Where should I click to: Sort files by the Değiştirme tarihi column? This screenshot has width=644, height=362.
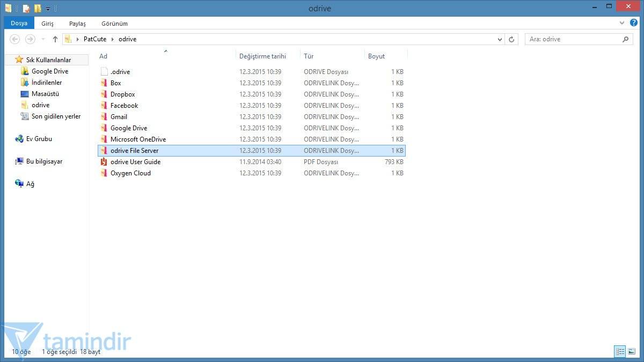(x=262, y=56)
